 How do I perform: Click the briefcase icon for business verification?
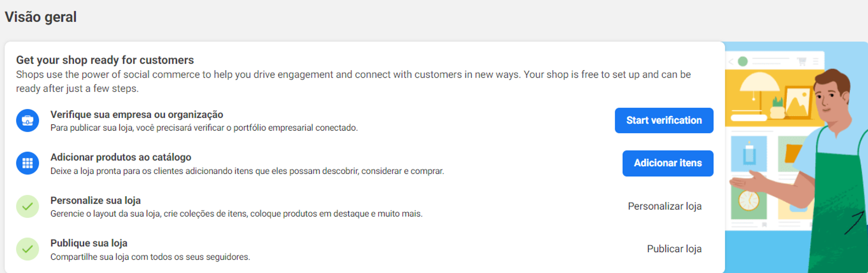(x=27, y=120)
